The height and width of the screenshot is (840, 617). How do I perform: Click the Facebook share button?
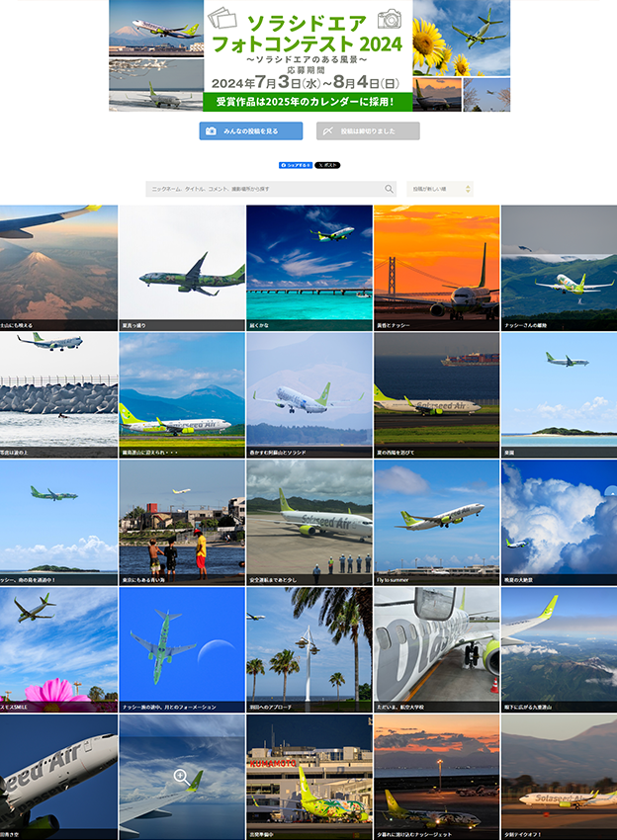click(296, 165)
